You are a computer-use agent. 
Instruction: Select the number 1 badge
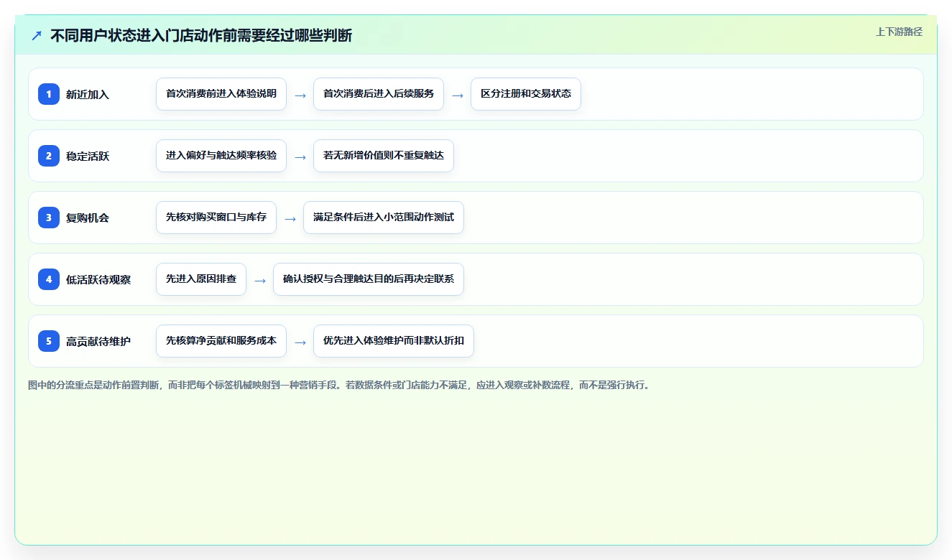[x=49, y=94]
